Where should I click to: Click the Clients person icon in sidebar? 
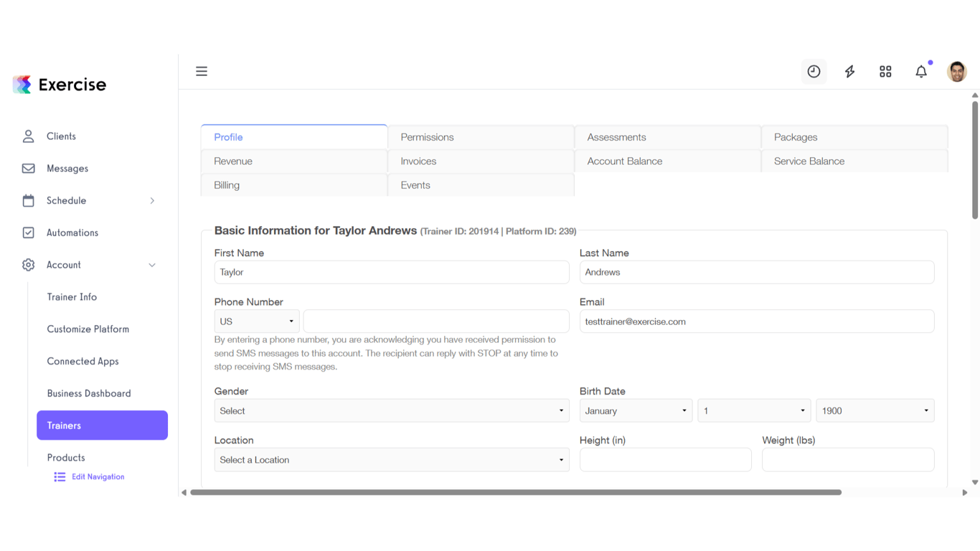(28, 136)
